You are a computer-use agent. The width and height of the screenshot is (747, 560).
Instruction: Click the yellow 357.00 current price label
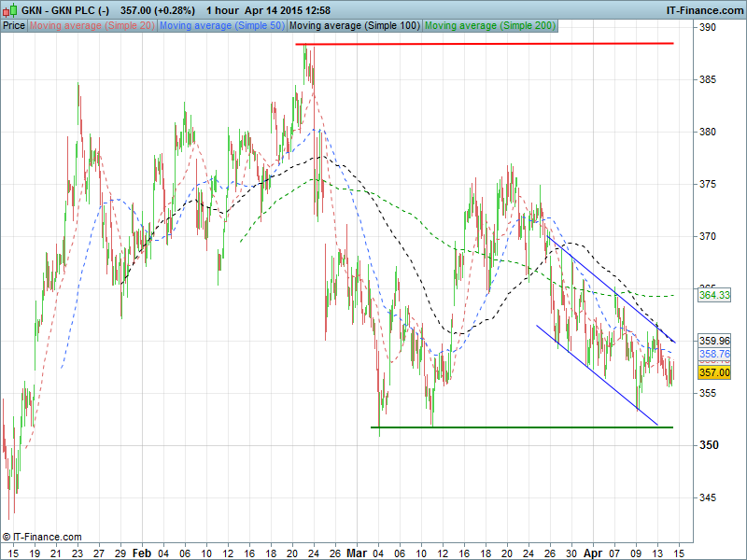[713, 372]
